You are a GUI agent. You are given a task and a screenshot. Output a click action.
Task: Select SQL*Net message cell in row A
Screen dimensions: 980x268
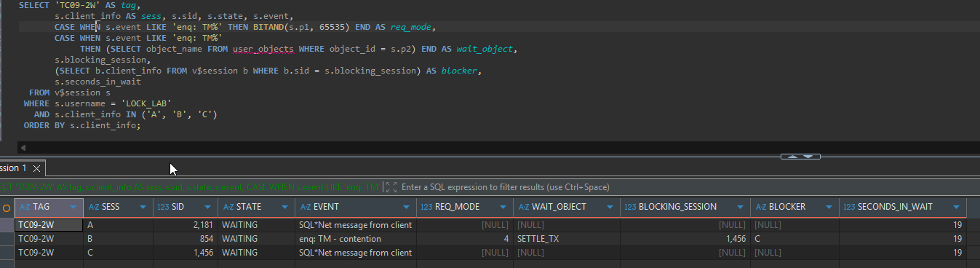pyautogui.click(x=355, y=225)
